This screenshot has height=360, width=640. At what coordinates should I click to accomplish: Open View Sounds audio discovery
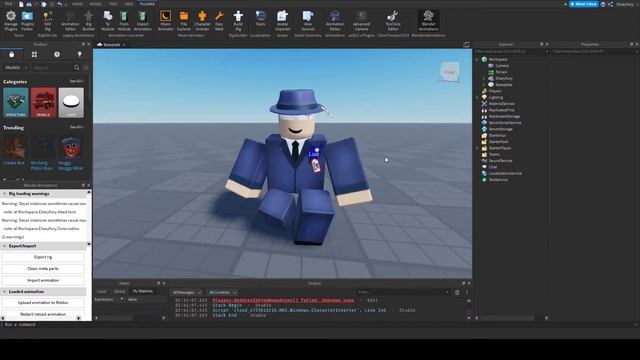click(x=308, y=20)
